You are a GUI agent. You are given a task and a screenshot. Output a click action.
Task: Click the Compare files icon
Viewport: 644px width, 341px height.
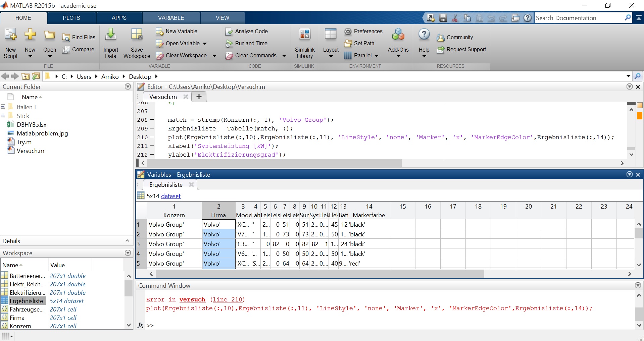[x=66, y=50]
